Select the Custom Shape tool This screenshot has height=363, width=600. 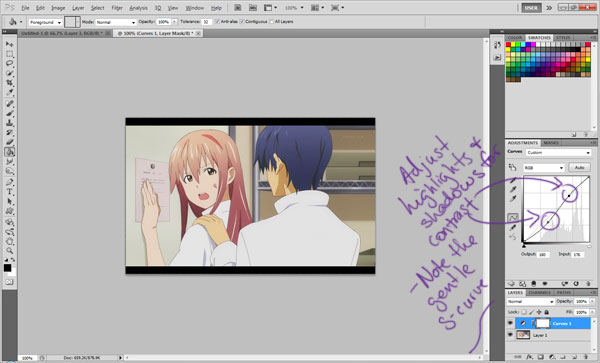click(x=10, y=211)
